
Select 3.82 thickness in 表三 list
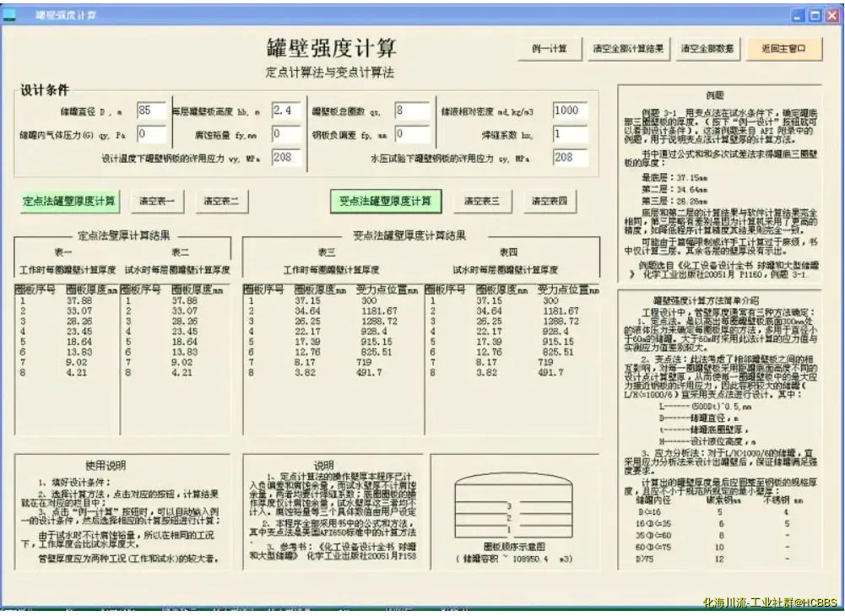click(x=305, y=372)
